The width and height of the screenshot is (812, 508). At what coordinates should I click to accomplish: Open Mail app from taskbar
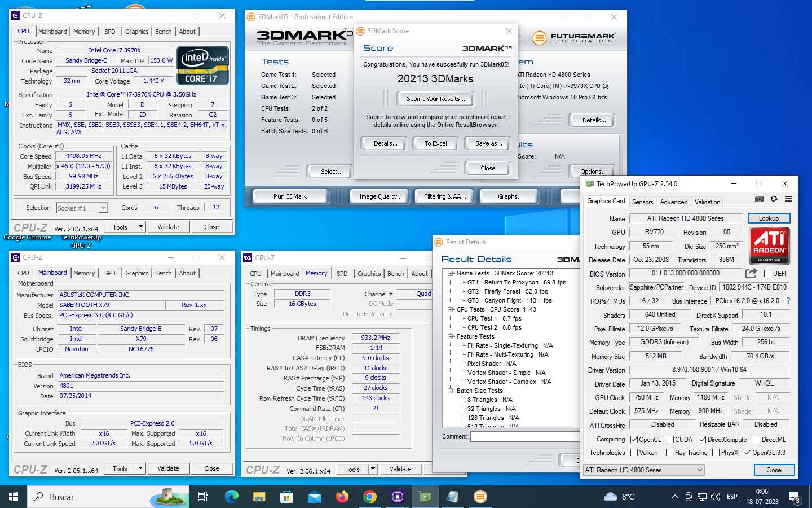point(314,497)
